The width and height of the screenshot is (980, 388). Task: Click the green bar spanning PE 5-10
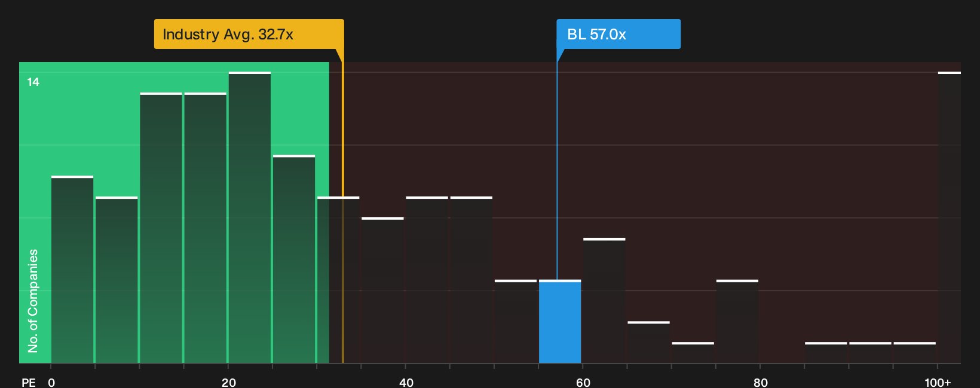coord(117,280)
